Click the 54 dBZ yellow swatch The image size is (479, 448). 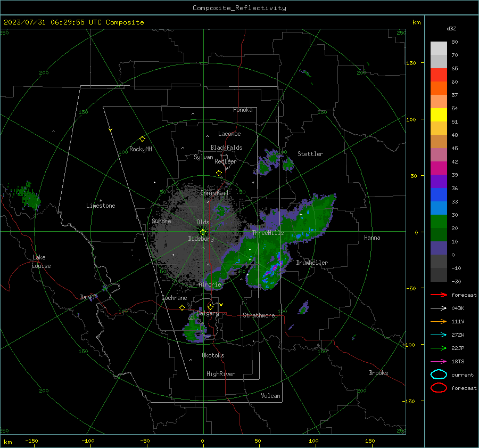click(x=439, y=115)
